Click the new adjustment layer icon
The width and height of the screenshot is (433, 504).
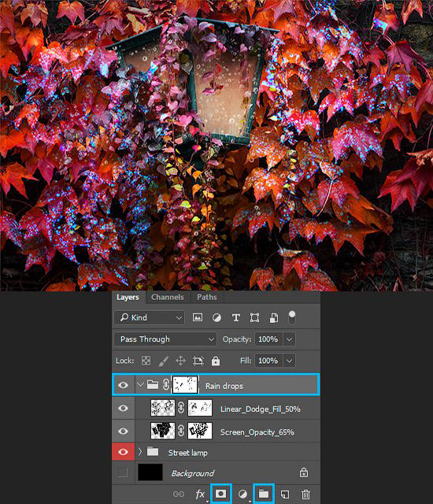[x=242, y=494]
